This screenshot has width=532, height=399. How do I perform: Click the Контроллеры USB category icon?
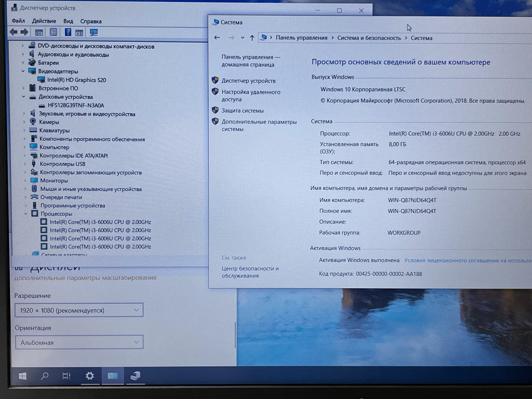click(x=34, y=164)
